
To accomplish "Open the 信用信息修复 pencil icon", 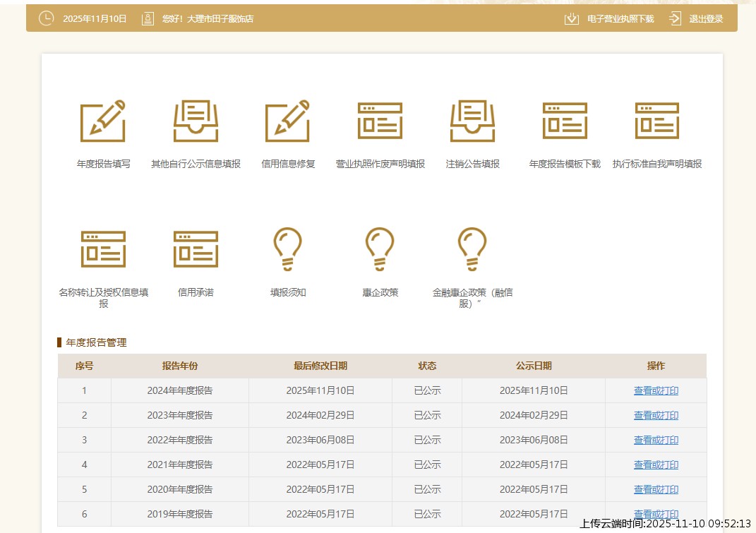I will click(x=288, y=121).
